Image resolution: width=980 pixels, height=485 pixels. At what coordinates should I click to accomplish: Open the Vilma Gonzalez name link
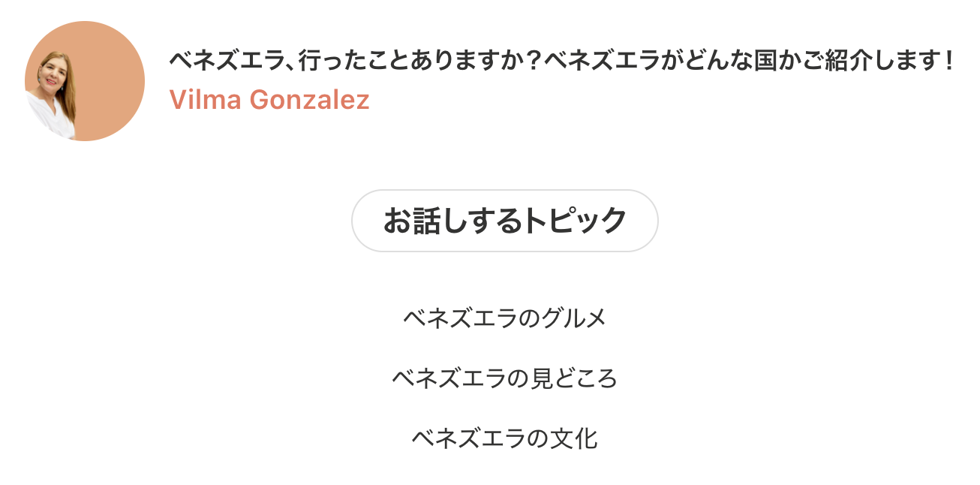tap(269, 100)
